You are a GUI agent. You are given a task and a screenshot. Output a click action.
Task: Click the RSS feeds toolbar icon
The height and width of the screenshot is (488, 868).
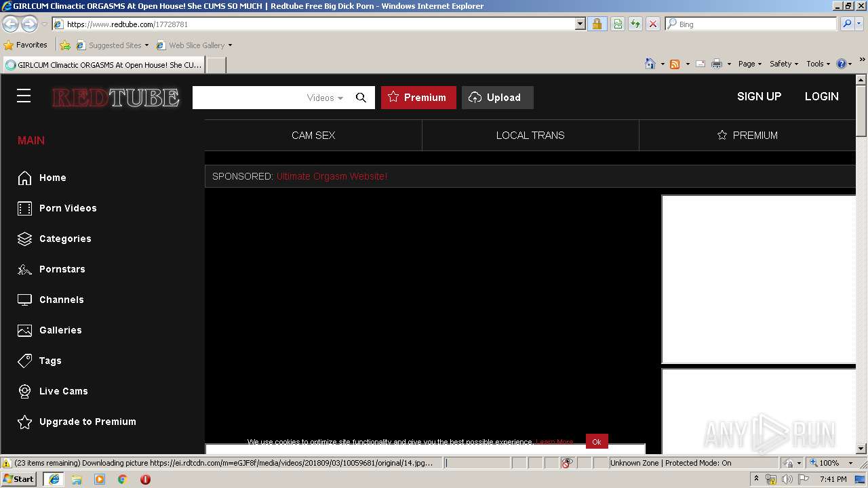[x=675, y=64]
